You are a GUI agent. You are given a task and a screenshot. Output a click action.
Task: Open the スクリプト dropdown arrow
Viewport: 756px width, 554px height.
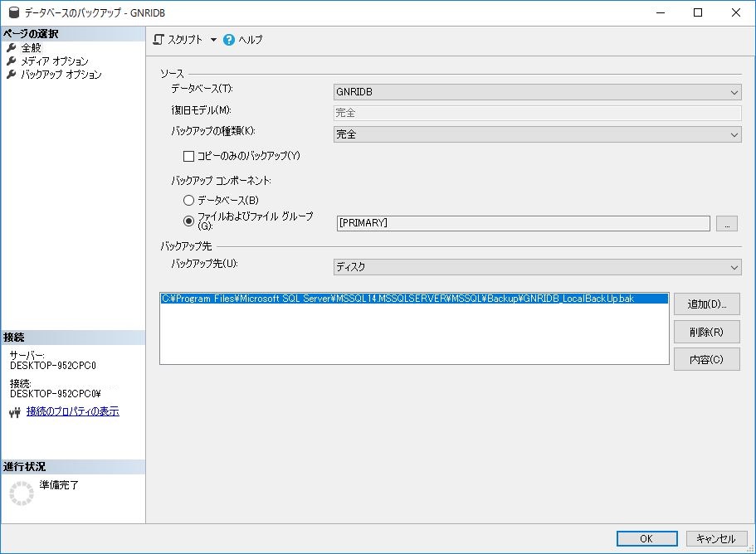(x=213, y=40)
